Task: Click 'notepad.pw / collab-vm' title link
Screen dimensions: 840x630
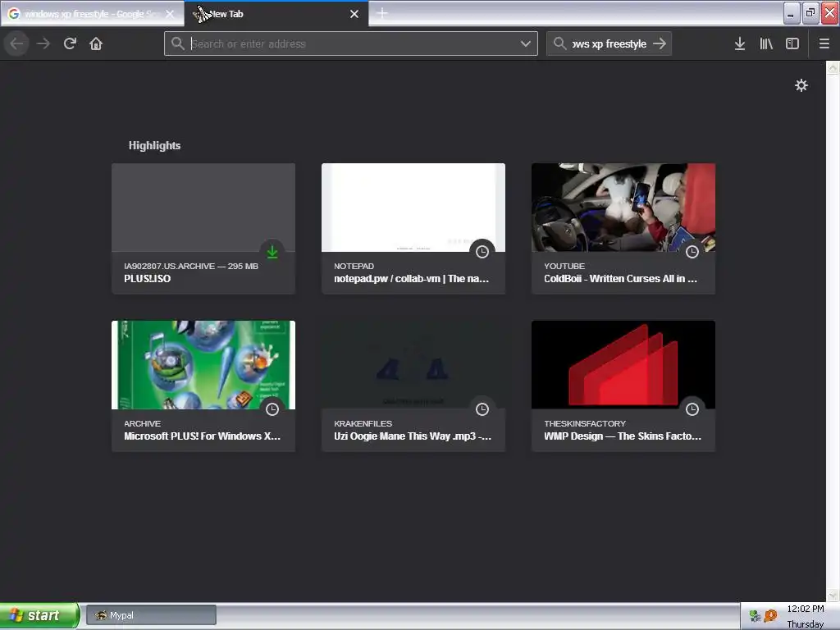Action: tap(412, 279)
